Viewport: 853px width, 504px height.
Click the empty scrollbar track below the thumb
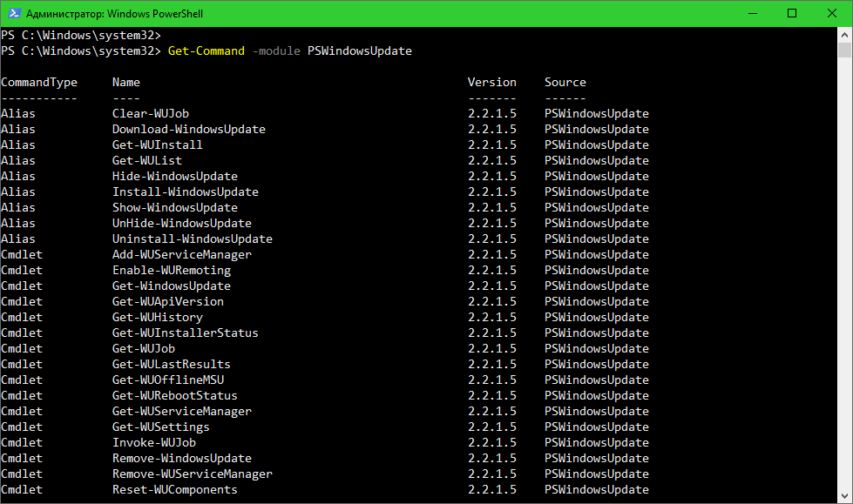click(x=844, y=261)
